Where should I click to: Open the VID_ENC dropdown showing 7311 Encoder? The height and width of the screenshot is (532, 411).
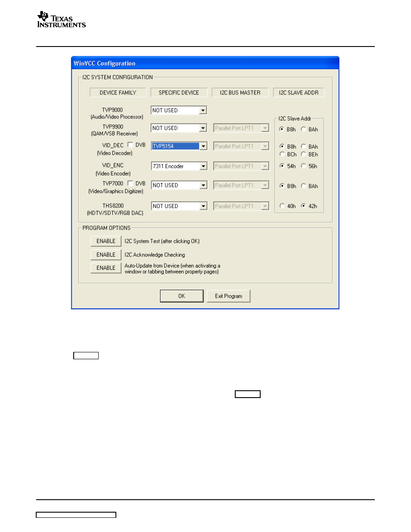click(179, 166)
